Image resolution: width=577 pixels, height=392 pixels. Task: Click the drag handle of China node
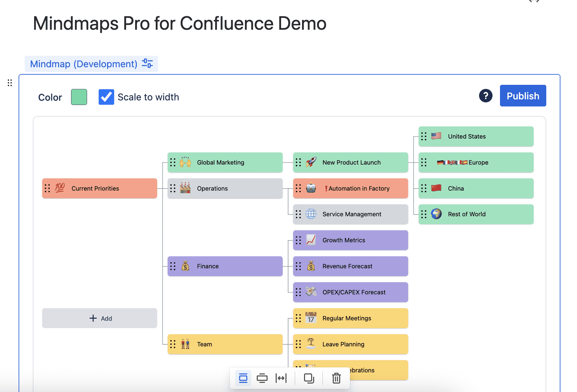[x=424, y=189]
